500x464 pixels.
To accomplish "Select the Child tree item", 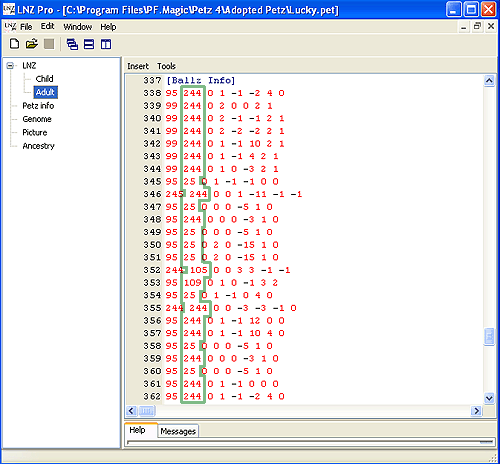I will [44, 79].
